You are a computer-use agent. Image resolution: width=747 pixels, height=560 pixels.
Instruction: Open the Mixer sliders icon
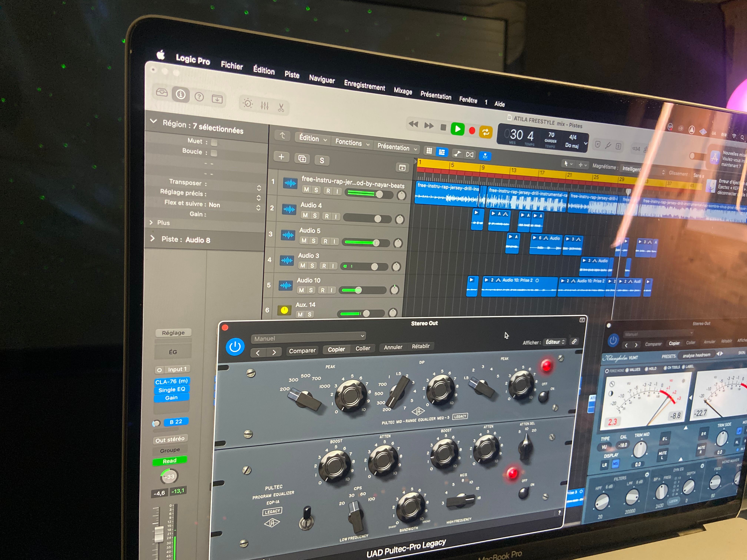(264, 106)
